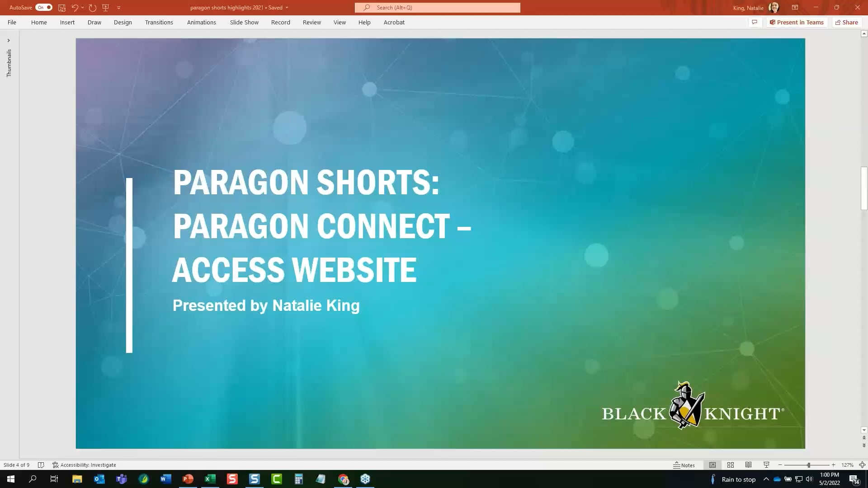The height and width of the screenshot is (488, 868).
Task: Fit slide to current window
Action: click(862, 465)
